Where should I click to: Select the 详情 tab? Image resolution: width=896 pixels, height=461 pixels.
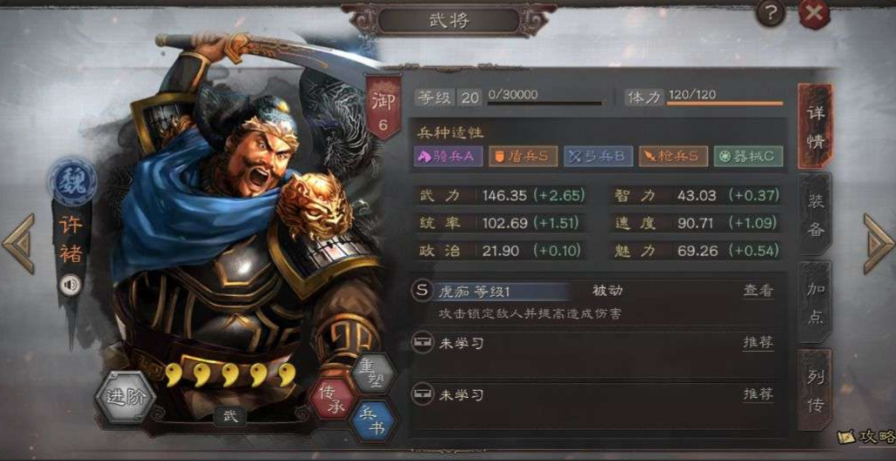[x=815, y=126]
